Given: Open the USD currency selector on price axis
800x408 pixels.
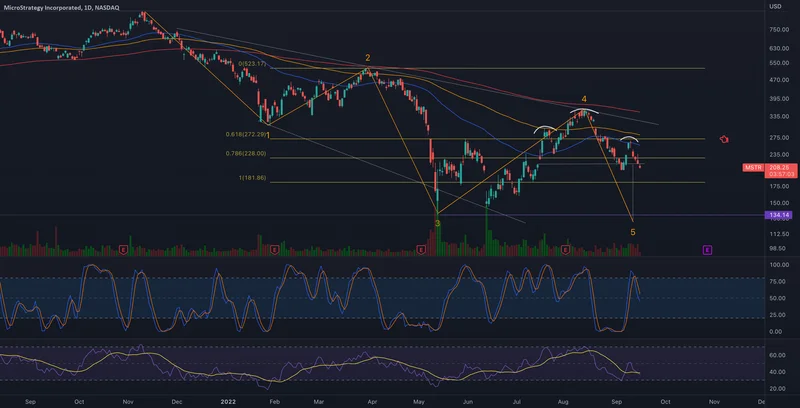Looking at the screenshot, I should point(774,7).
